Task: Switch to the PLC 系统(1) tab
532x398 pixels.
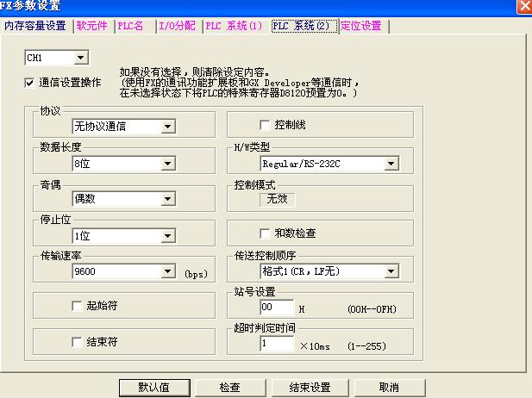Action: (x=235, y=26)
